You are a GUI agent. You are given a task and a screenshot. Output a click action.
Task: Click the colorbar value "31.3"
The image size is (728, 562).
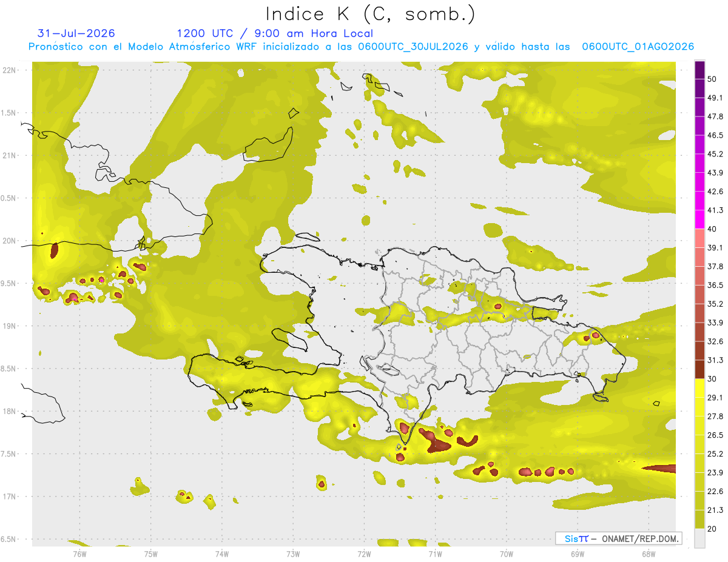pyautogui.click(x=715, y=360)
